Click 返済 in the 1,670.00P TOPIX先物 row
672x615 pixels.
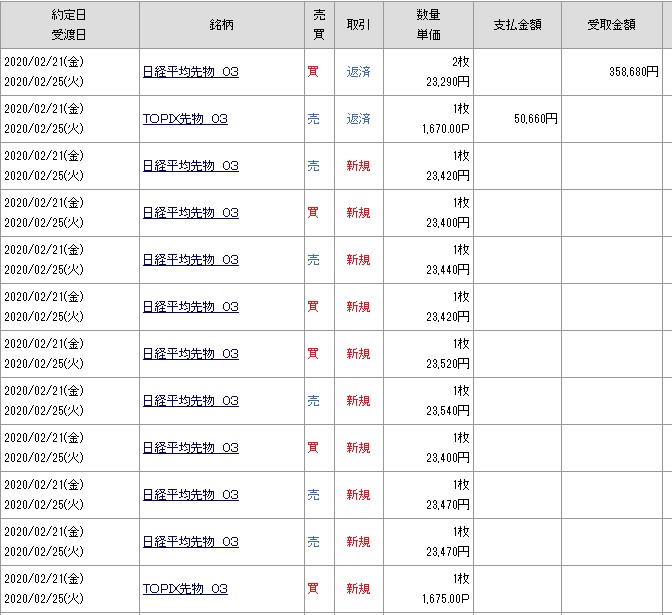358,119
